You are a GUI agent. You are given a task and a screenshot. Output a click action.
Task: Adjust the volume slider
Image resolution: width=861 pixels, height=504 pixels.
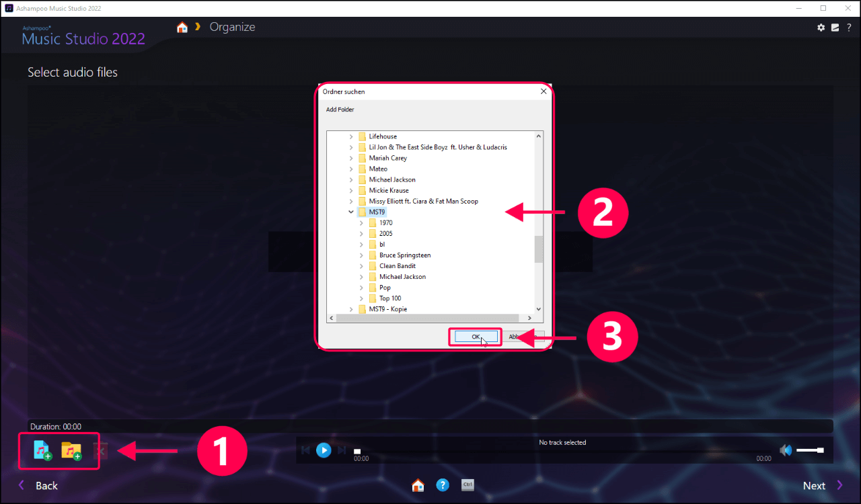click(810, 450)
